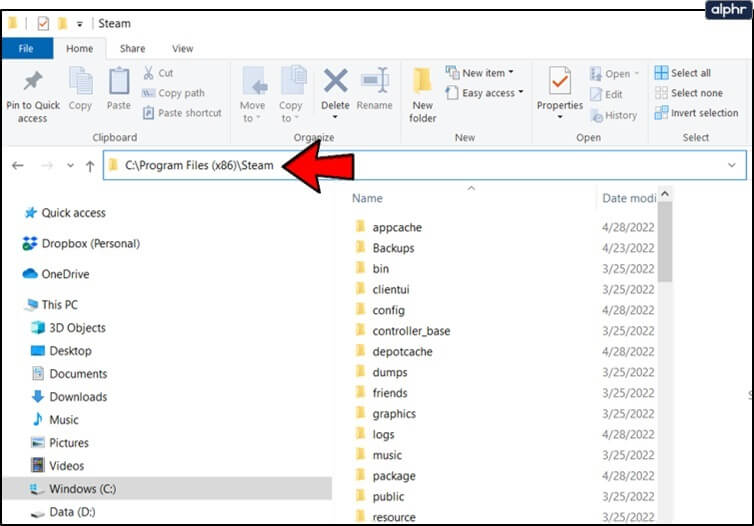754x526 pixels.
Task: Click the Copy to icon
Action: [292, 81]
